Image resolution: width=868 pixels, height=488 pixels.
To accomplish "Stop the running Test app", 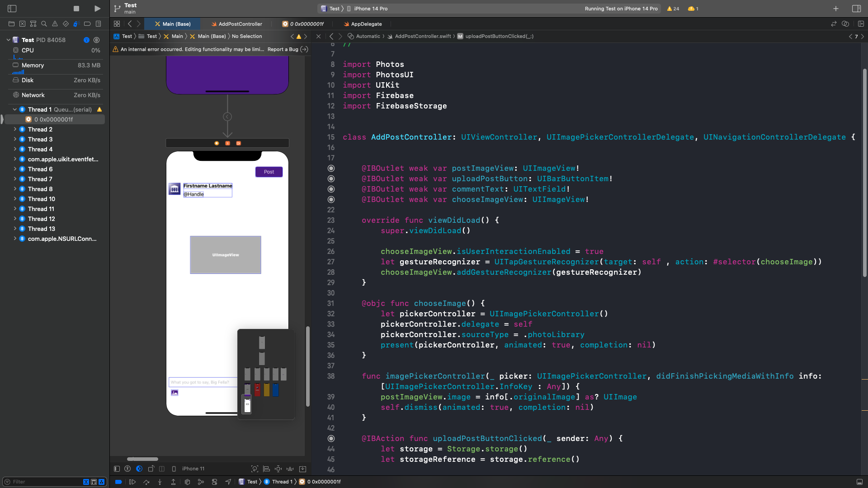I will click(76, 9).
